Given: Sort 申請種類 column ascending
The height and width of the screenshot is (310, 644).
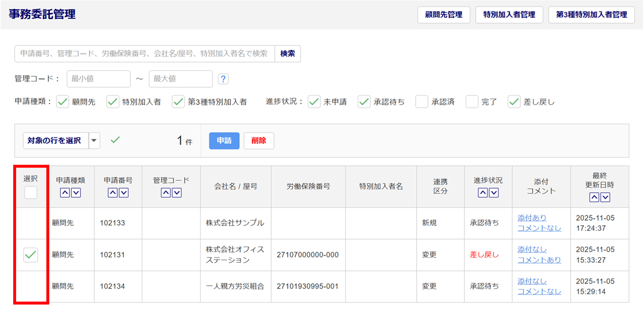Looking at the screenshot, I should (x=65, y=193).
